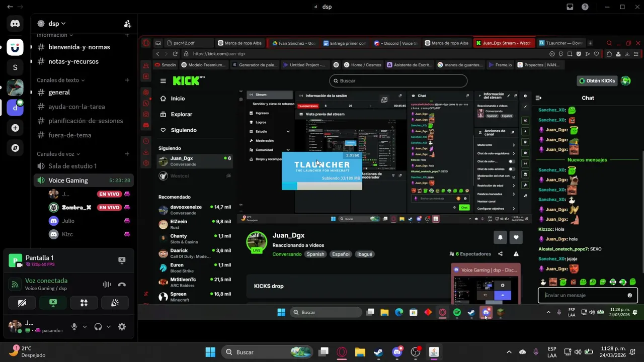Open the general text channel
This screenshot has height=362, width=644.
click(x=84, y=92)
